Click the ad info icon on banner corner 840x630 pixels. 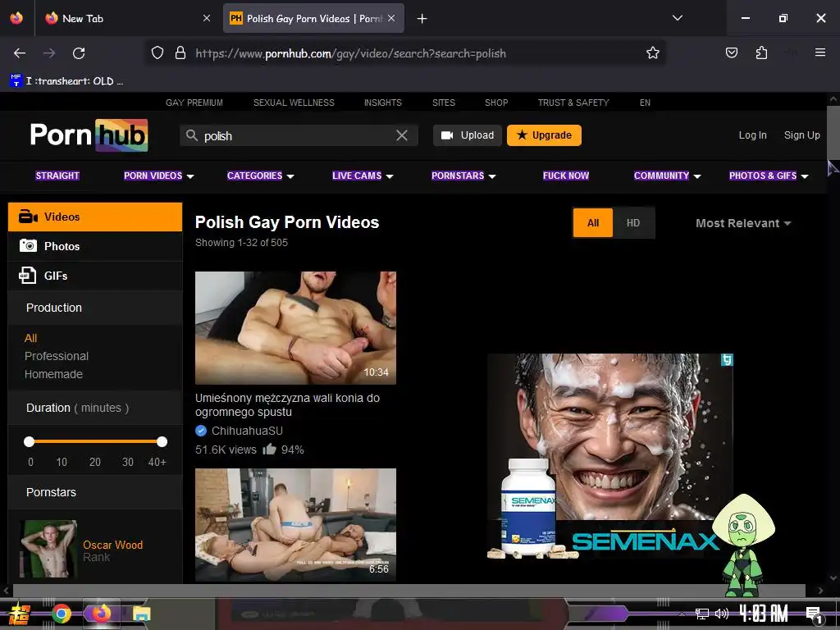coord(727,359)
